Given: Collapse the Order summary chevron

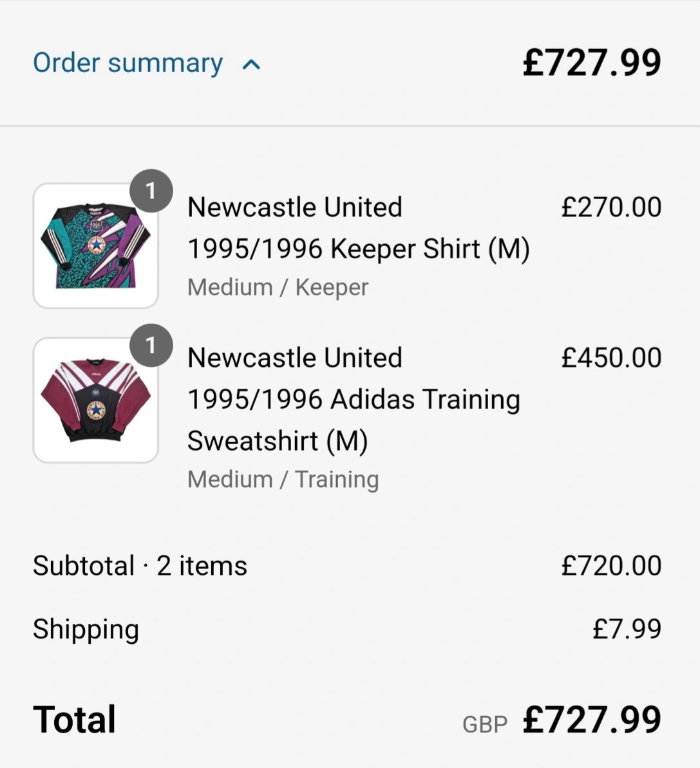Looking at the screenshot, I should click(x=251, y=64).
